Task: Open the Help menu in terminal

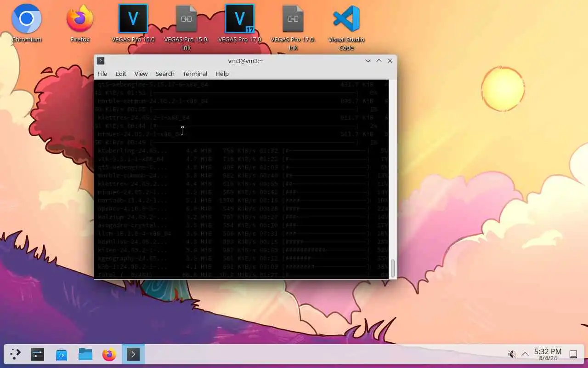Action: click(x=222, y=74)
